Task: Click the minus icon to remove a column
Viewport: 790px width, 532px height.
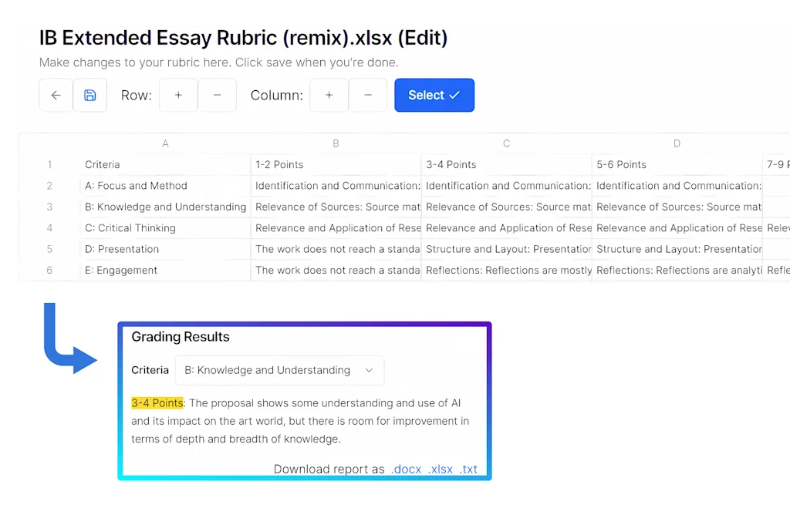Action: tap(368, 95)
